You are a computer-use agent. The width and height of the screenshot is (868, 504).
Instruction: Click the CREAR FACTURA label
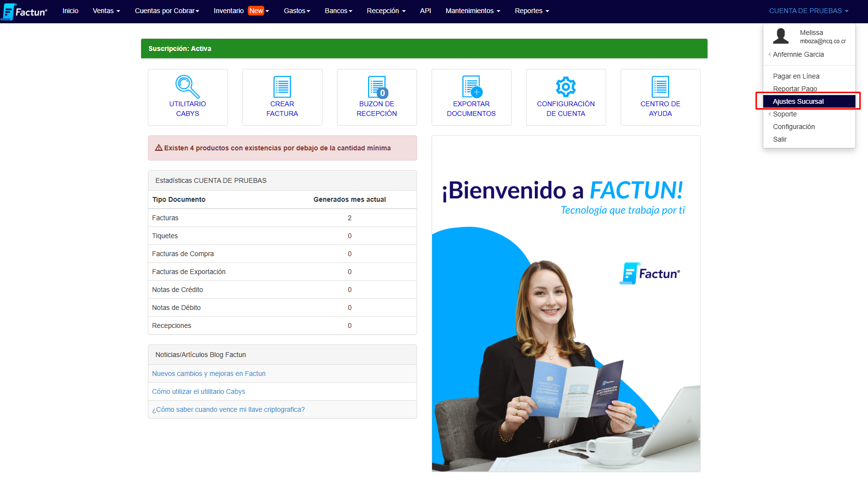click(282, 109)
